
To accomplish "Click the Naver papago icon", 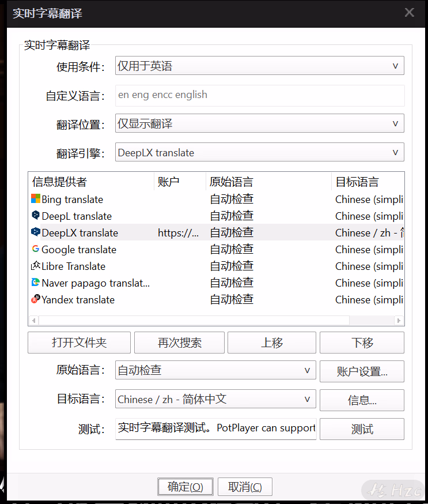I will [x=36, y=282].
